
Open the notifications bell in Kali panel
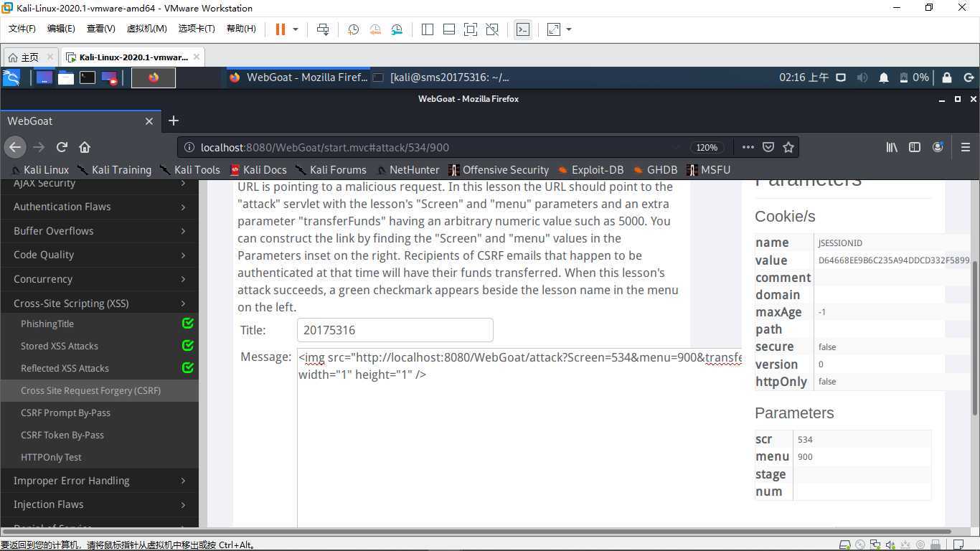[884, 77]
